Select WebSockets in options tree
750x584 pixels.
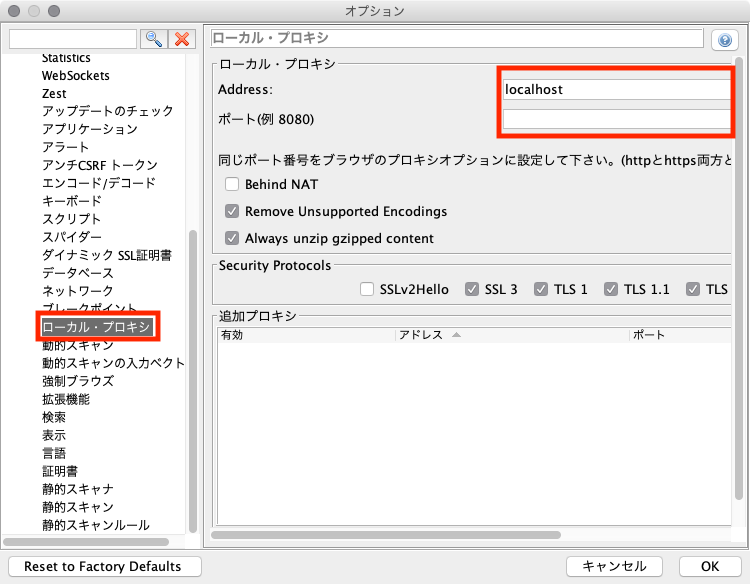tap(76, 76)
